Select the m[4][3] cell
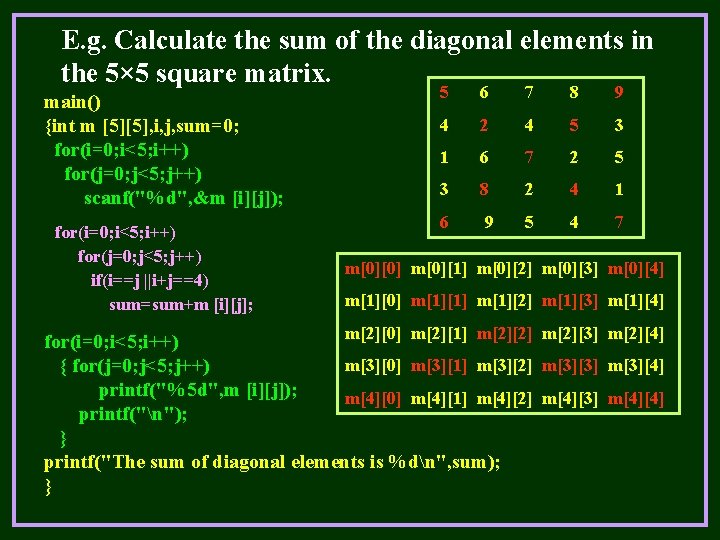The width and height of the screenshot is (720, 540). 570,399
